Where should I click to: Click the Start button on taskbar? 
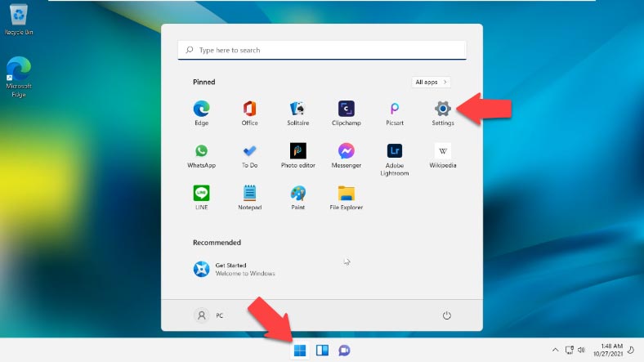(x=300, y=351)
